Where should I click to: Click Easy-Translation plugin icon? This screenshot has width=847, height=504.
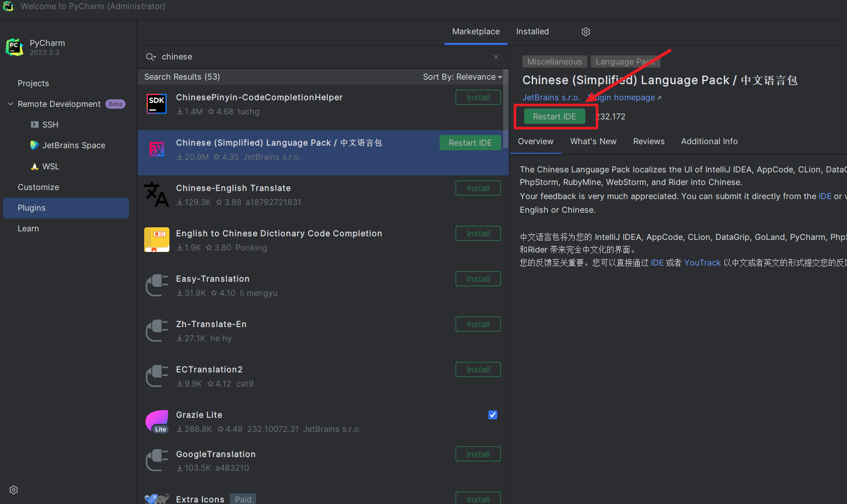157,285
